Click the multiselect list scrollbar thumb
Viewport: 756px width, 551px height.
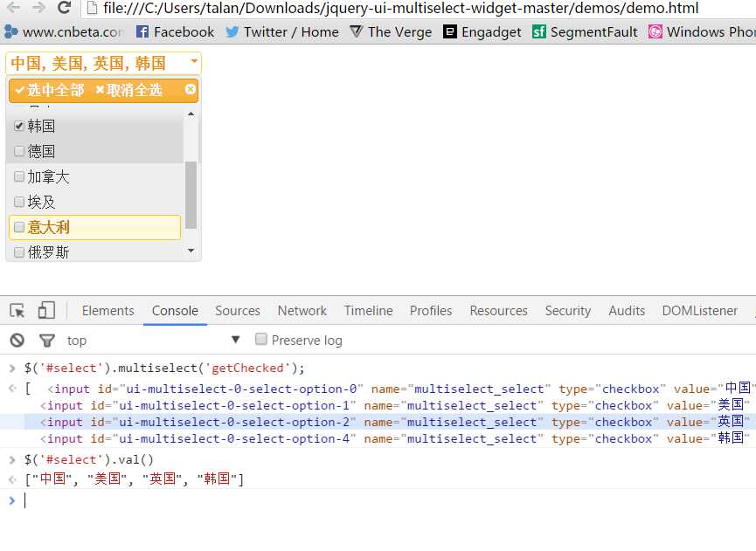(x=191, y=195)
